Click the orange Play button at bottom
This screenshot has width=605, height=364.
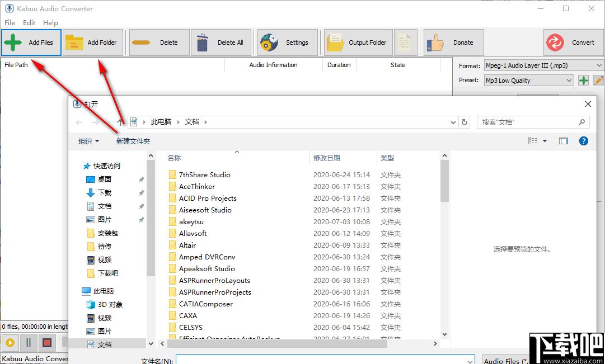pyautogui.click(x=10, y=342)
